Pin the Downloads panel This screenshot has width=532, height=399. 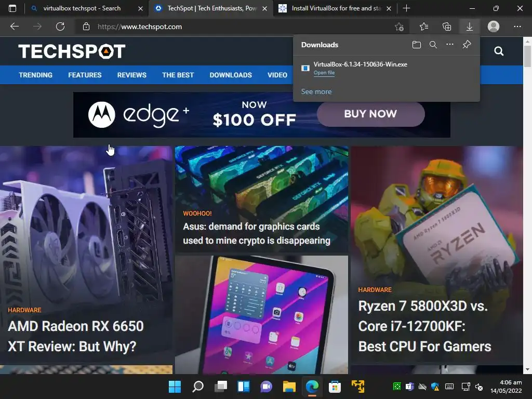tap(467, 45)
